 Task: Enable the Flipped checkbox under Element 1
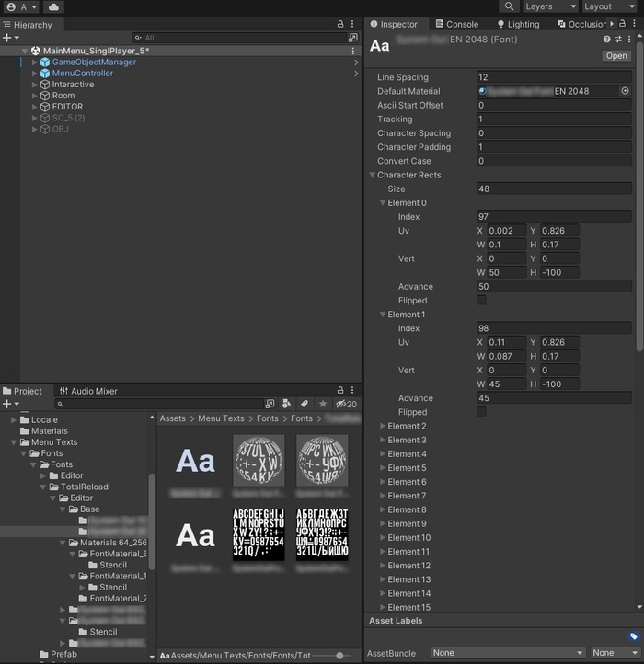tap(481, 412)
